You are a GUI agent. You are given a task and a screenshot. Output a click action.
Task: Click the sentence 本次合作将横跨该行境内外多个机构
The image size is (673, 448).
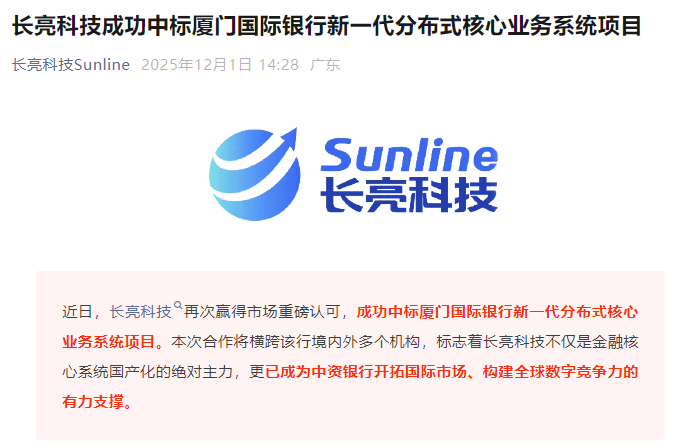pyautogui.click(x=295, y=342)
